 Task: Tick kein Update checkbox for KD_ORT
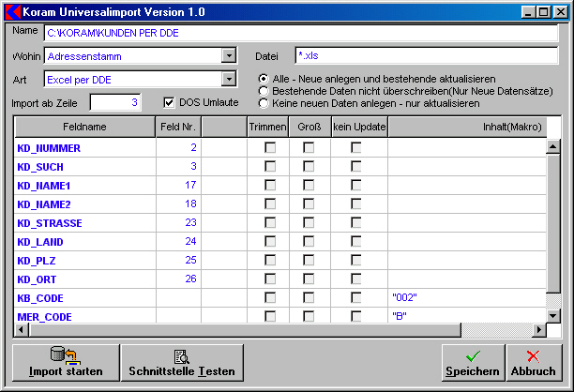[x=356, y=279]
